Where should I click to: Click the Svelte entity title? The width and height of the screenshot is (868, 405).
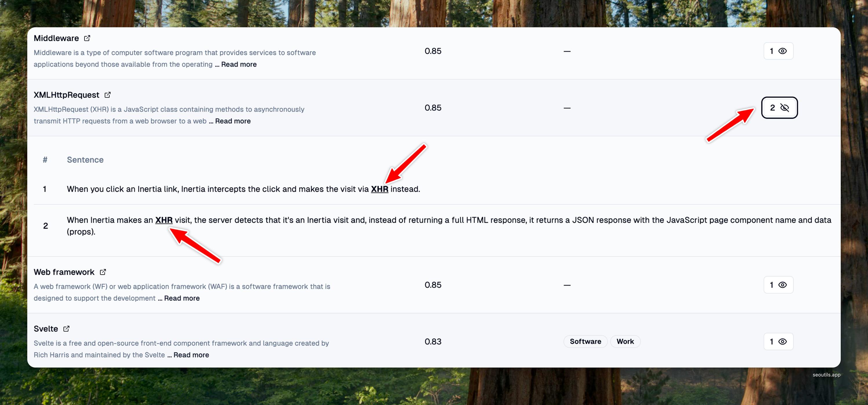pyautogui.click(x=46, y=329)
